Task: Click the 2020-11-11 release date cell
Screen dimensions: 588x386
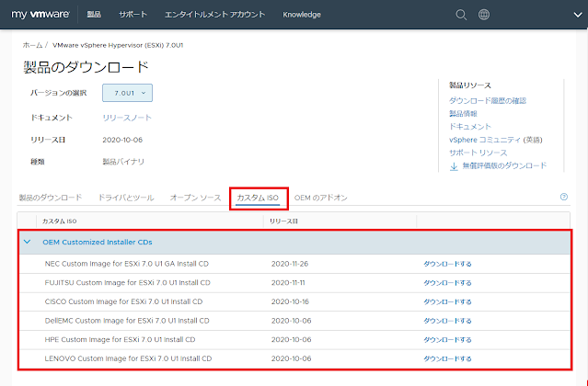Action: (x=288, y=283)
